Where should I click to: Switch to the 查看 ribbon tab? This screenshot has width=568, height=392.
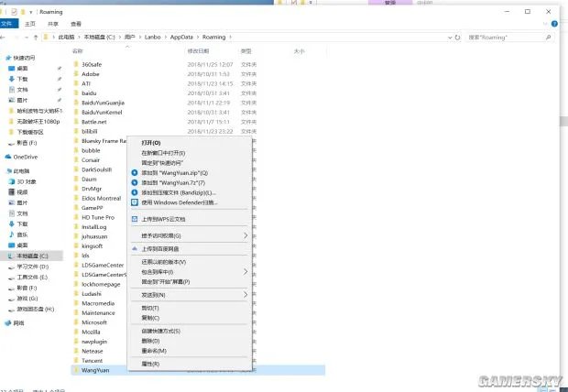(76, 24)
